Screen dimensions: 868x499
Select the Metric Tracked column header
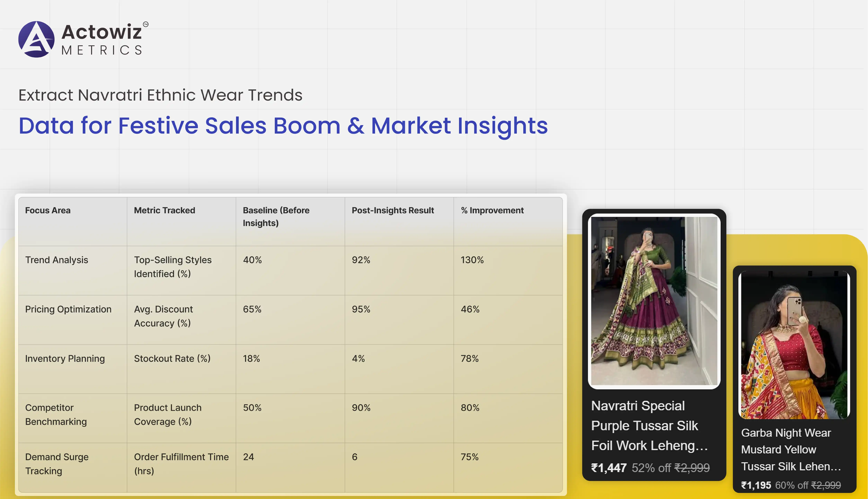164,211
